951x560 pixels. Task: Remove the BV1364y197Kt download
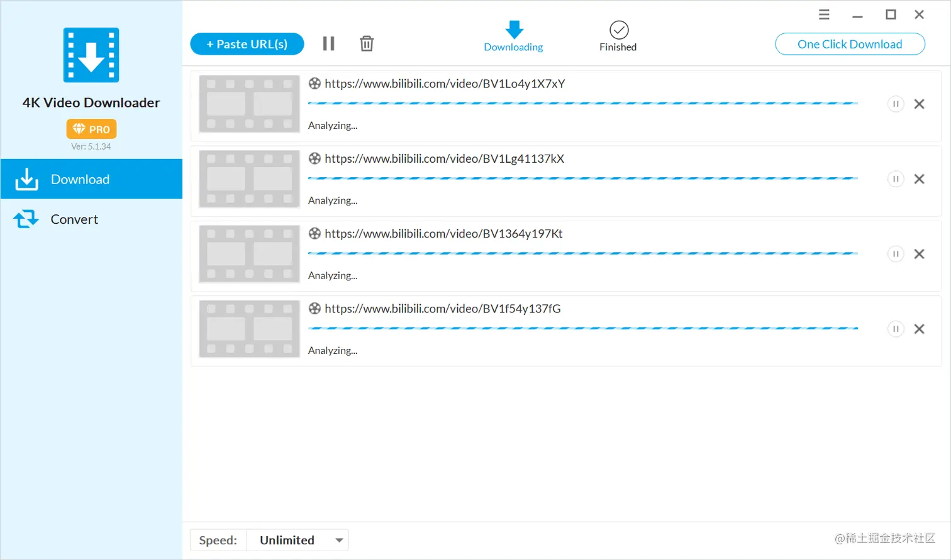(920, 254)
